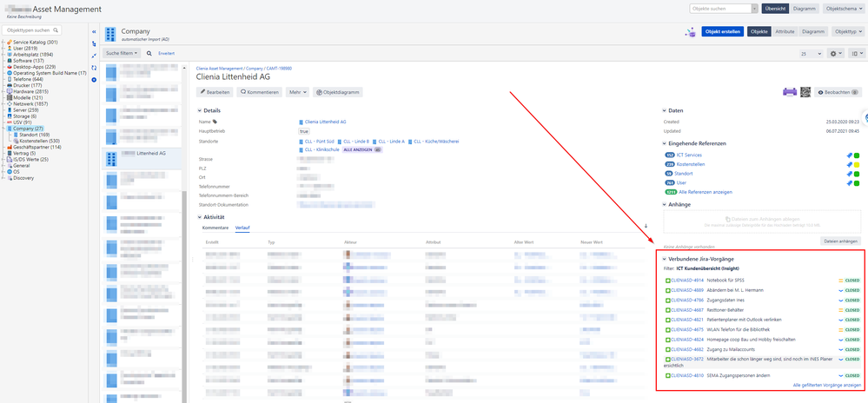Select the Objekte tab
Viewport: 868px width, 403px height.
point(759,31)
